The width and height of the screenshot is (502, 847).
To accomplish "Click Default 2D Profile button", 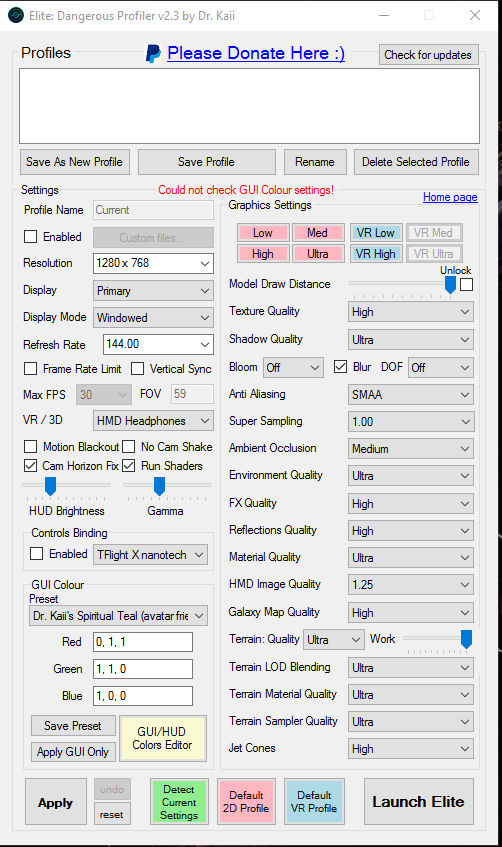I will pyautogui.click(x=246, y=802).
